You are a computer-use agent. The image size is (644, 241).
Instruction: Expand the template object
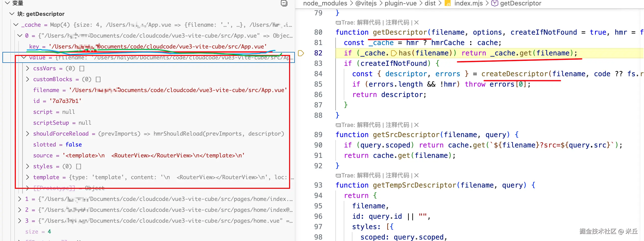[x=28, y=177]
